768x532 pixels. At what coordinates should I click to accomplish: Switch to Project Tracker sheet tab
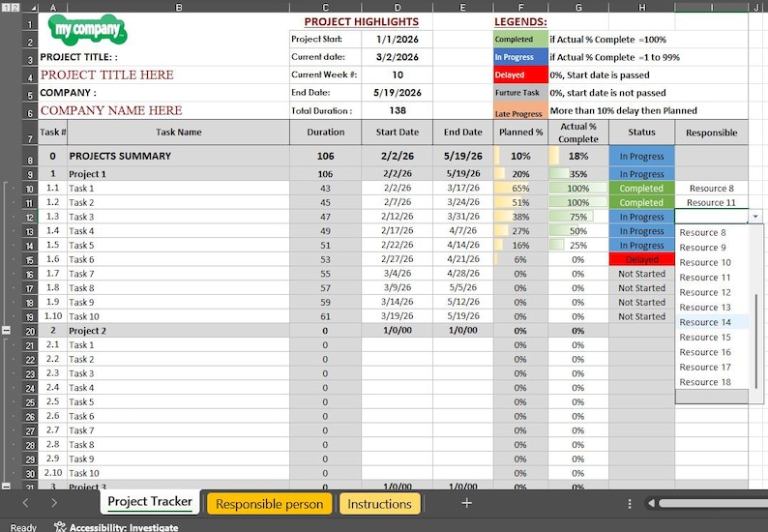tap(150, 502)
